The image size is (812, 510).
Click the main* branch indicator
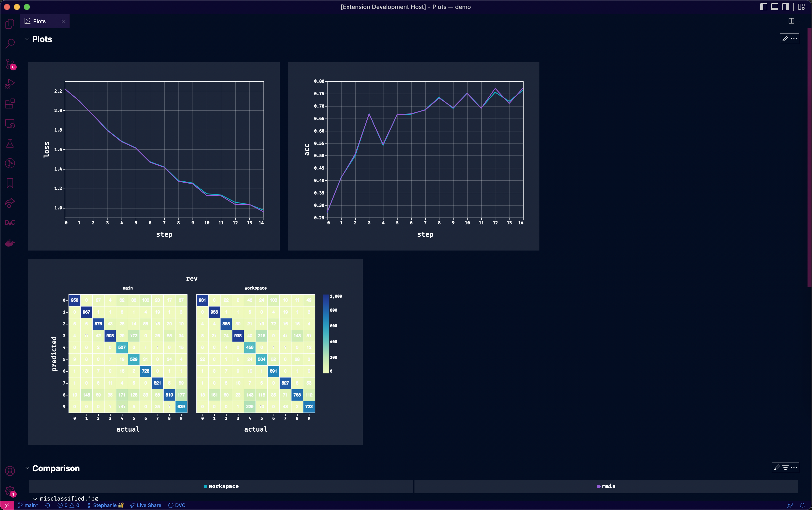coord(28,505)
